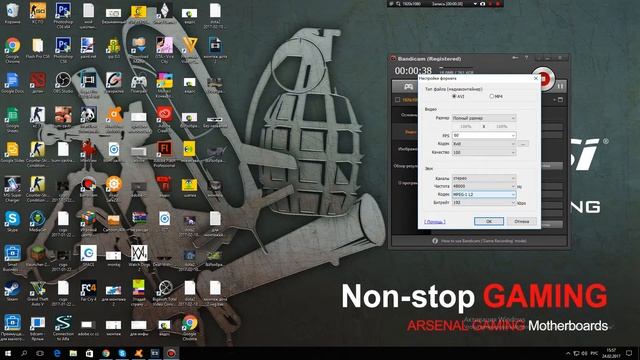Select the AVI file type radio button

tap(454, 96)
